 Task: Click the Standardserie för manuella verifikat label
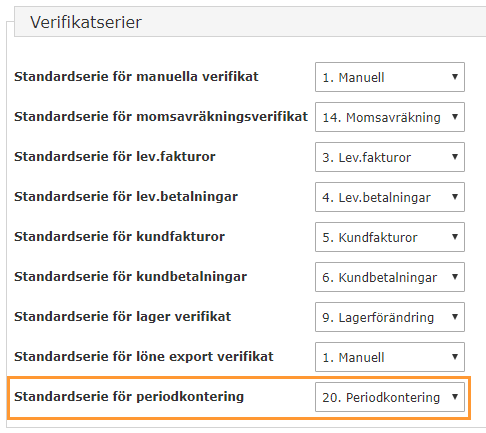click(136, 77)
